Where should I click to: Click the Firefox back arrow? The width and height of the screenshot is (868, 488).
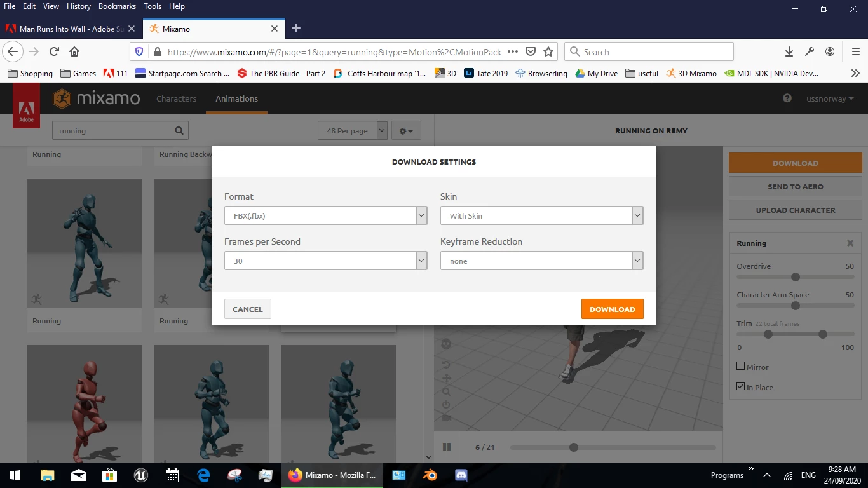coord(13,51)
